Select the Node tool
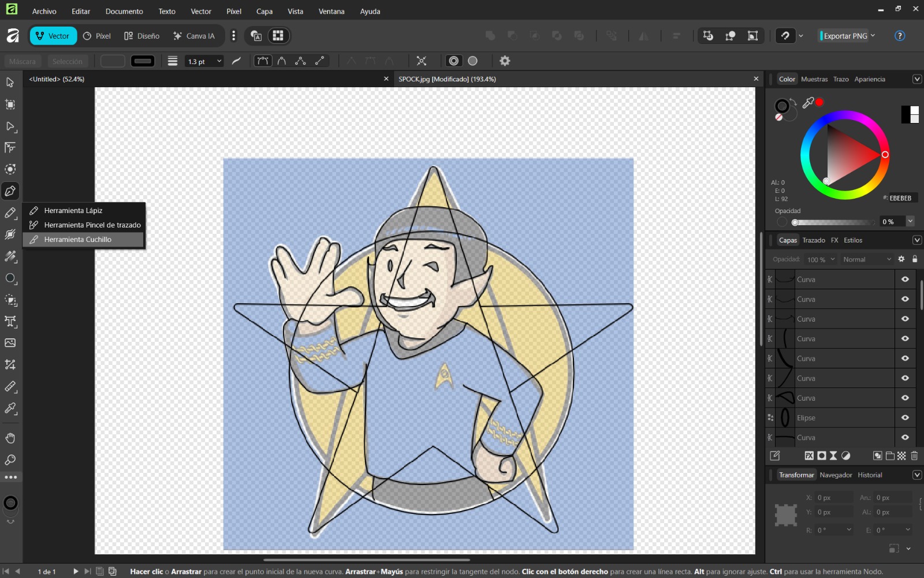Viewport: 924px width, 578px height. tap(10, 127)
